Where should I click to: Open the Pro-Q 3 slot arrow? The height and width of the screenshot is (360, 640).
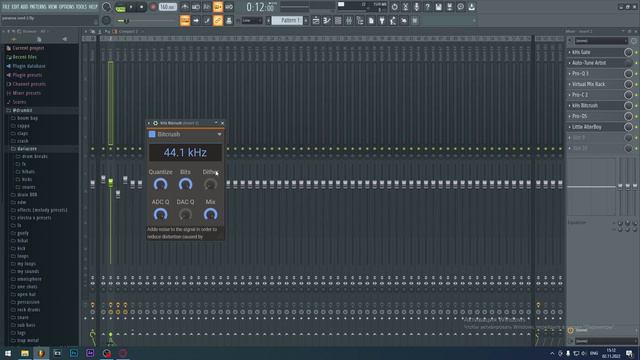click(570, 73)
